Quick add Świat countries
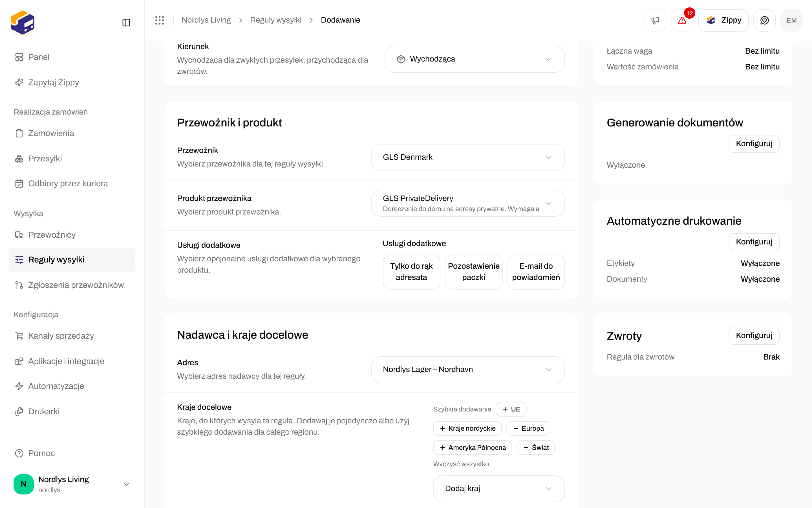This screenshot has width=812, height=508. pos(535,448)
